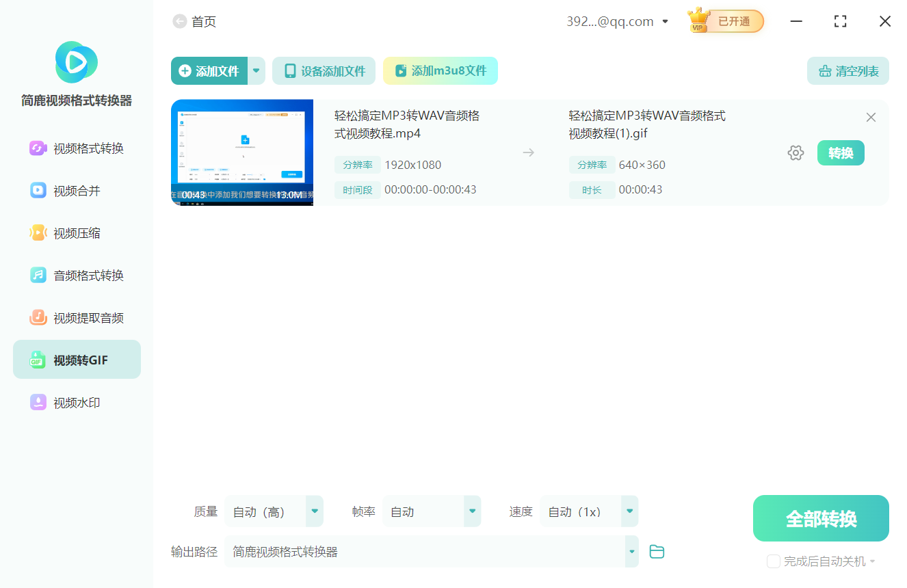Open the 视频格式转换 tool in sidebar
The height and width of the screenshot is (588, 907).
(77, 148)
